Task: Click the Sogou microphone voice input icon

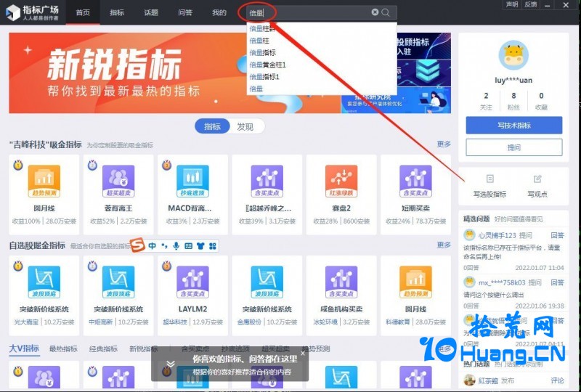Action: click(x=176, y=245)
